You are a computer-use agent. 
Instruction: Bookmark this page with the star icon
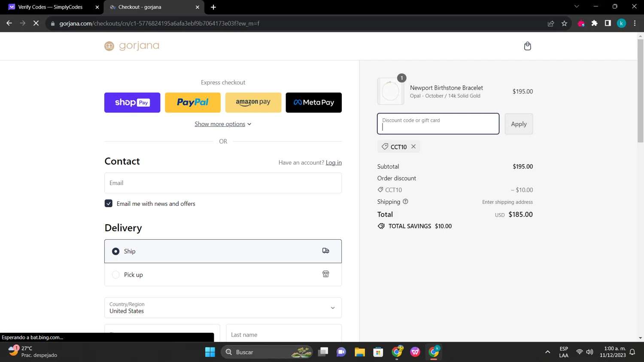[564, 23]
